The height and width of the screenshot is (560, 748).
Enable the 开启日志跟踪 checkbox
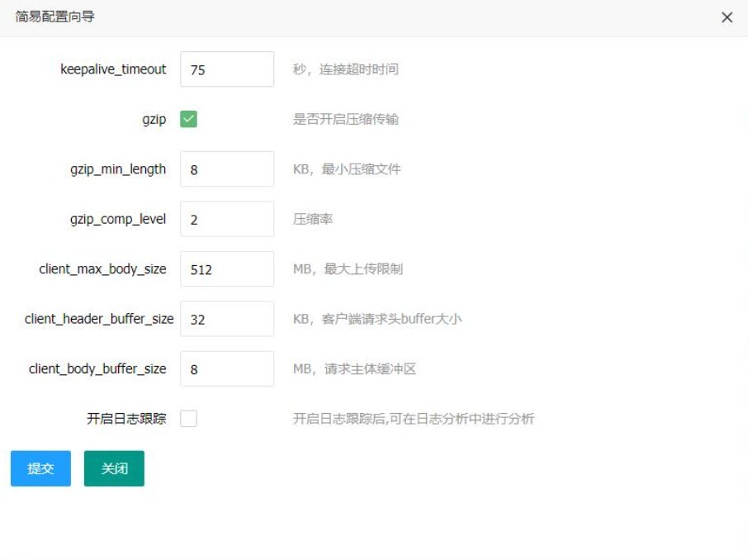(x=188, y=419)
